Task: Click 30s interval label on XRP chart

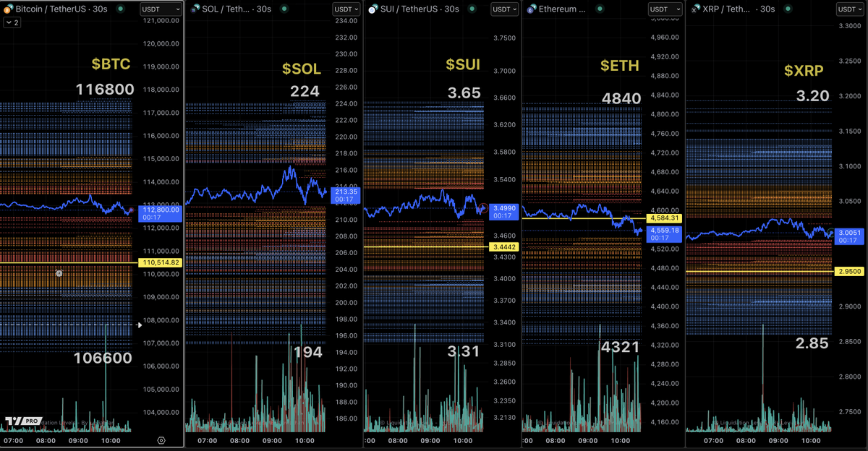Action: (x=767, y=9)
